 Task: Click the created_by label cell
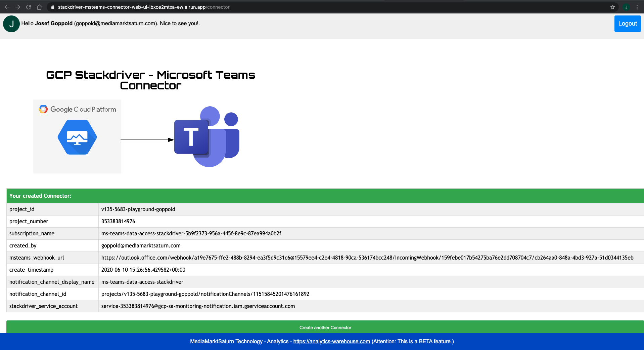click(52, 245)
